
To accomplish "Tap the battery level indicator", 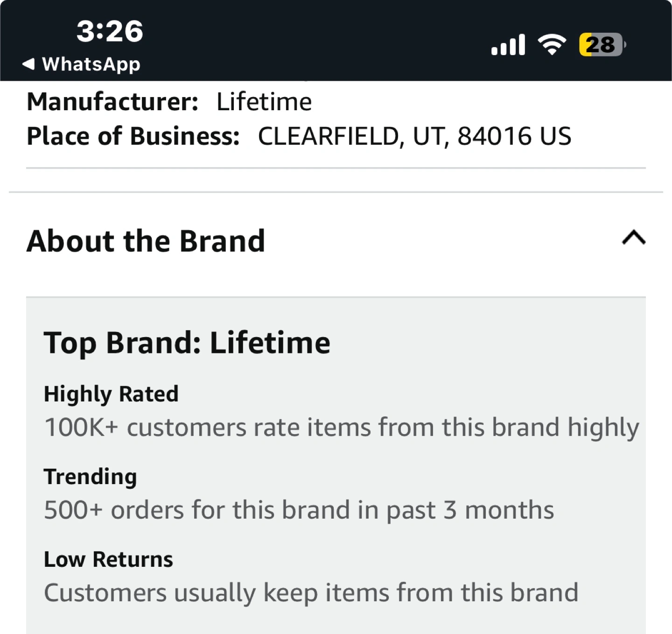I will [602, 45].
